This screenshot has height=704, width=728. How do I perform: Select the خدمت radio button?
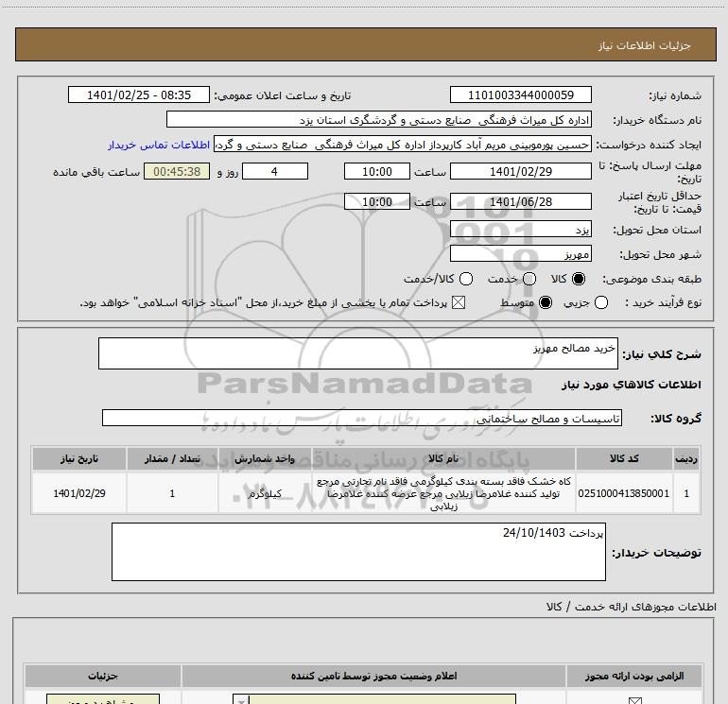tap(529, 279)
